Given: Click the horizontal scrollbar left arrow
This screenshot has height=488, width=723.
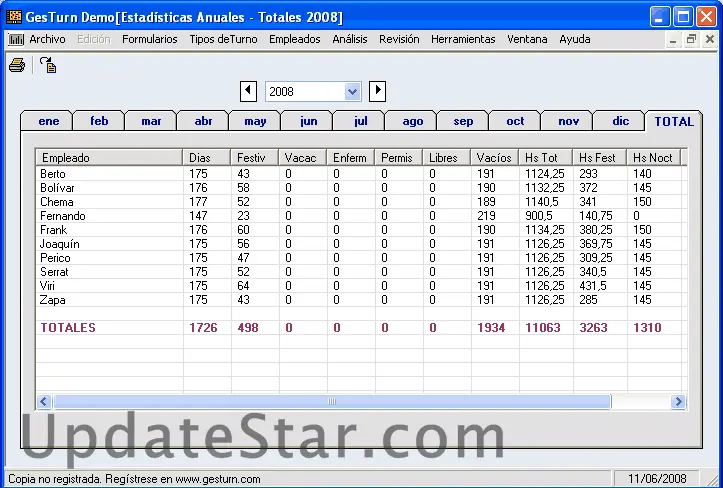Looking at the screenshot, I should click(44, 401).
